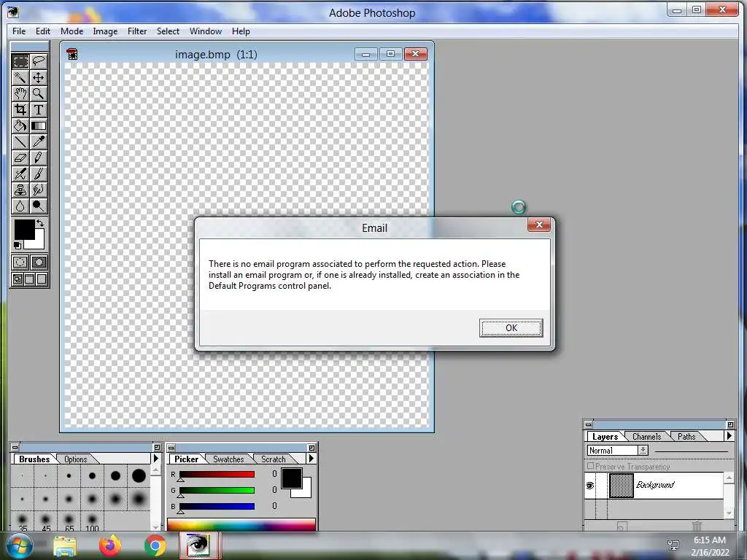
Task: Select the Paintbrush tool
Action: pyautogui.click(x=39, y=174)
